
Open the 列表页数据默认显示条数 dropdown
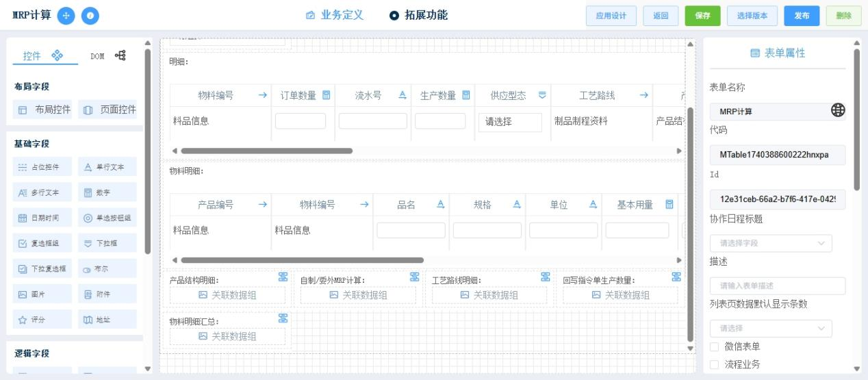click(771, 328)
